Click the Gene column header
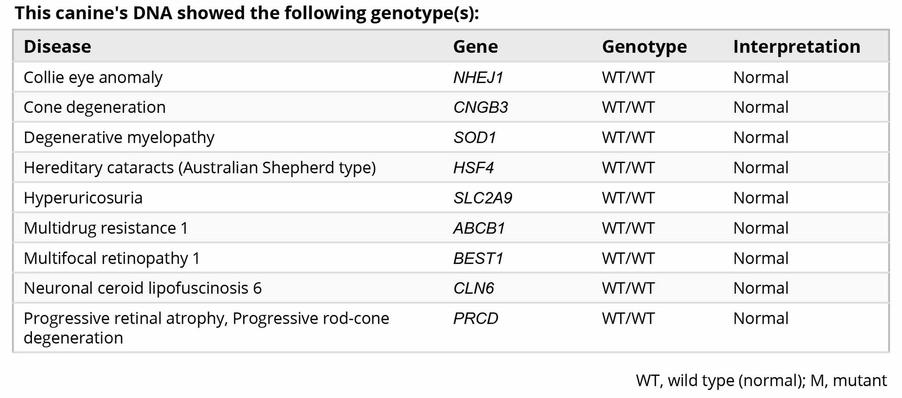 475,47
